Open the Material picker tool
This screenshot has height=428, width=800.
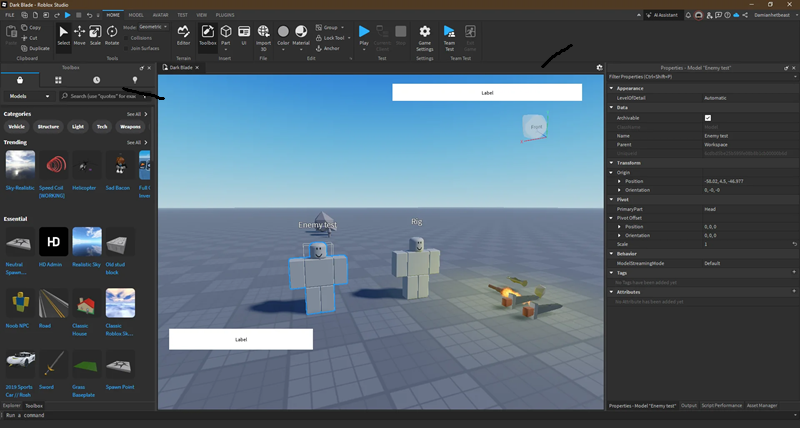click(301, 37)
